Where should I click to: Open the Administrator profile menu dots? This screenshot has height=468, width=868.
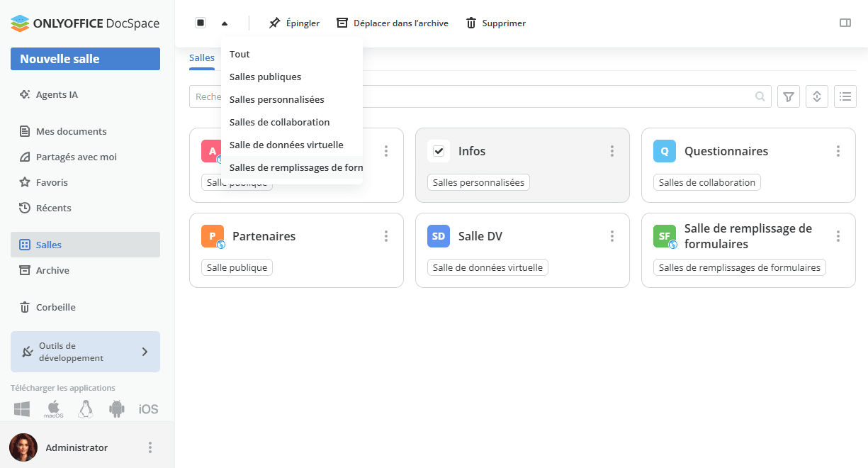(x=150, y=447)
